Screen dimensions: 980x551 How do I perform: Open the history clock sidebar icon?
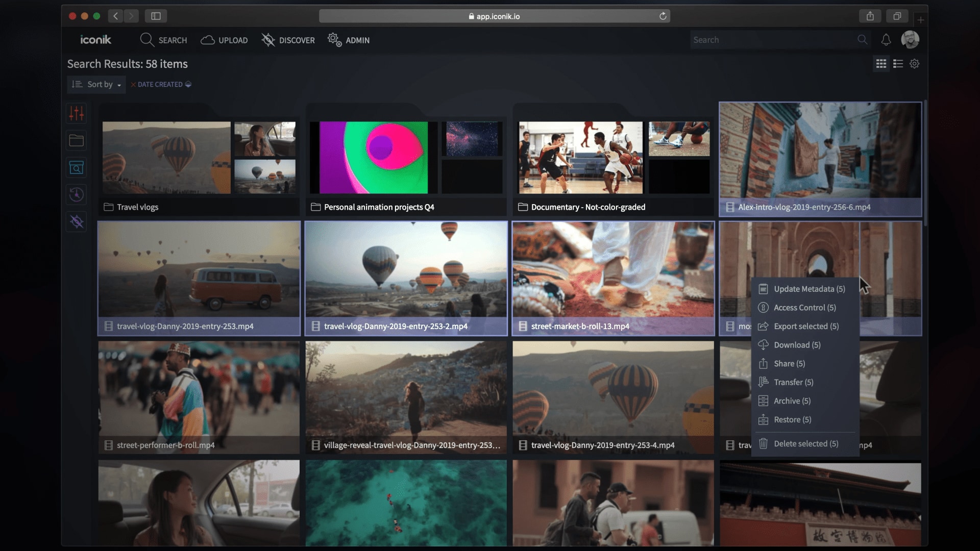[x=77, y=194]
